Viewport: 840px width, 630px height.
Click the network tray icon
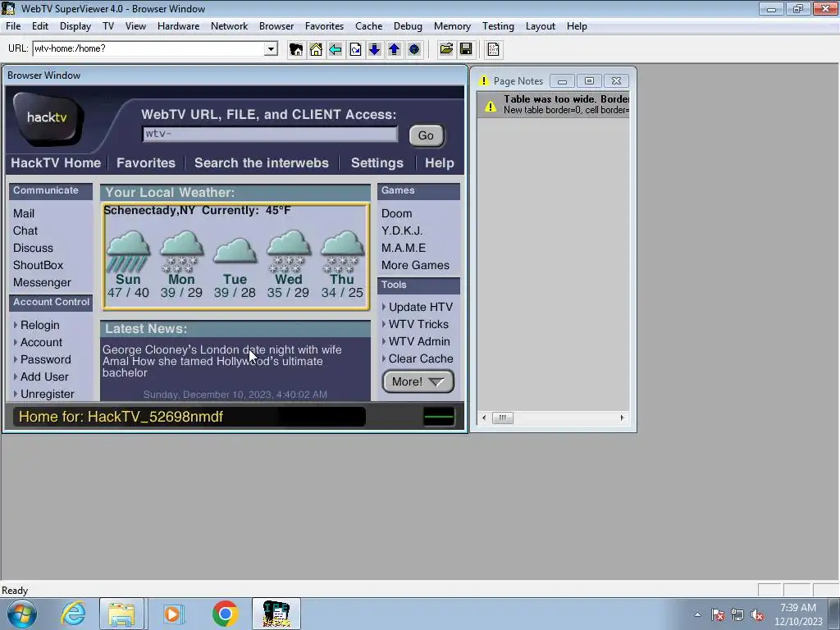pos(737,614)
